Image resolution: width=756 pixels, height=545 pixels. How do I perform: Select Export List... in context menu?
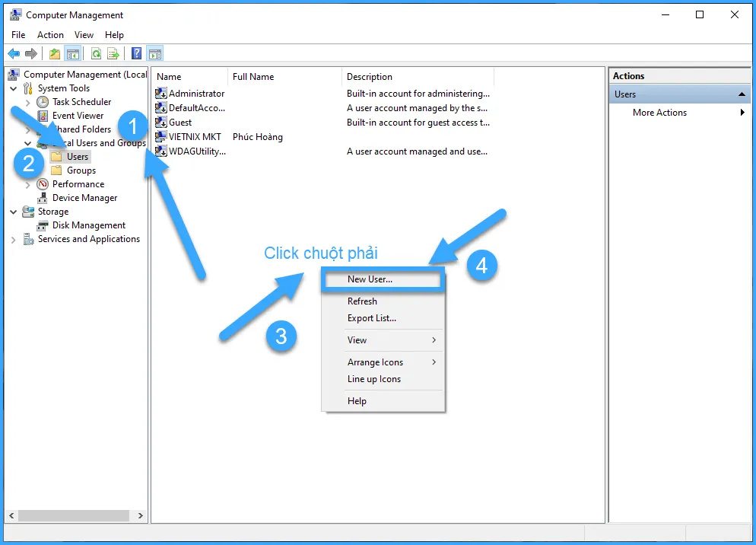tap(371, 318)
